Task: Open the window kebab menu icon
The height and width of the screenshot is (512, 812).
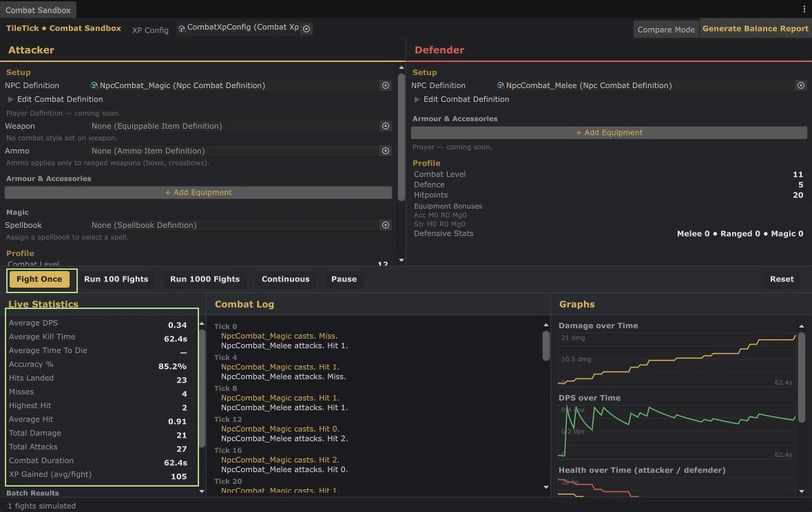Action: pyautogui.click(x=804, y=10)
